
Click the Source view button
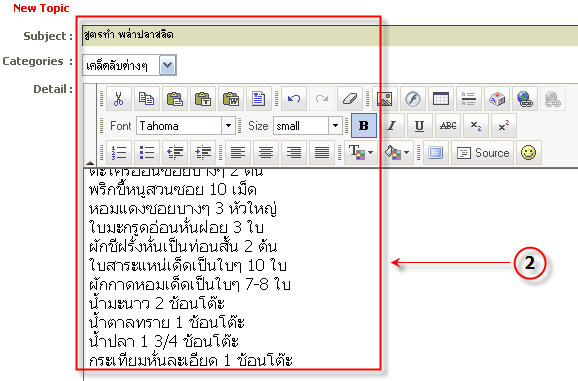click(483, 152)
